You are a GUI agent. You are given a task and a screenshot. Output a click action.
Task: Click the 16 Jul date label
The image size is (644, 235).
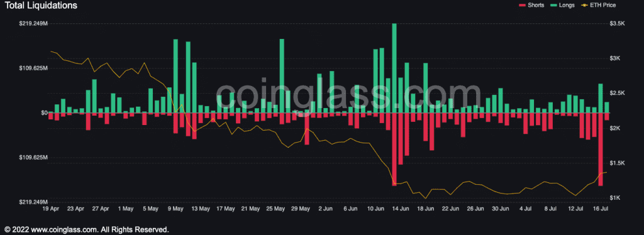pyautogui.click(x=601, y=209)
